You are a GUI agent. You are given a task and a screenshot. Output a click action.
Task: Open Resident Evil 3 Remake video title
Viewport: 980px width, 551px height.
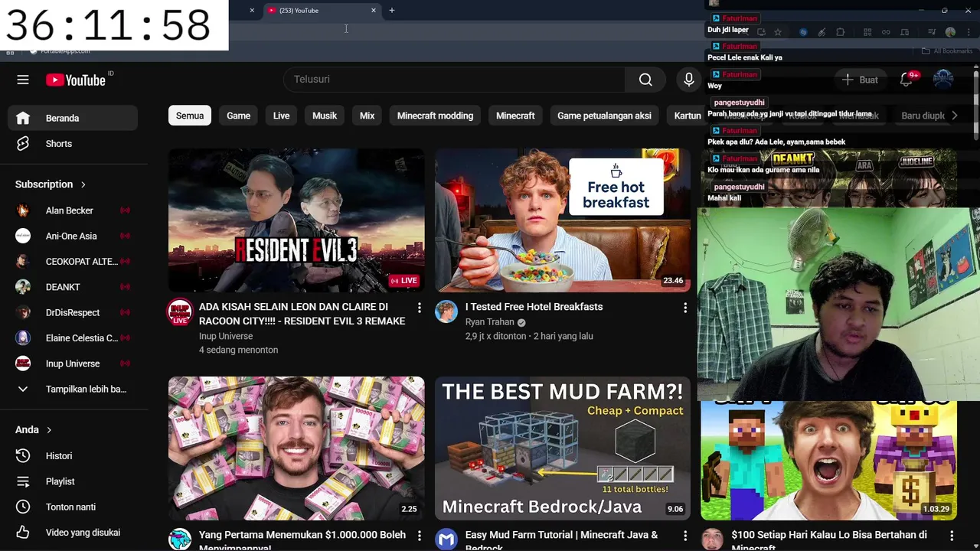point(302,314)
